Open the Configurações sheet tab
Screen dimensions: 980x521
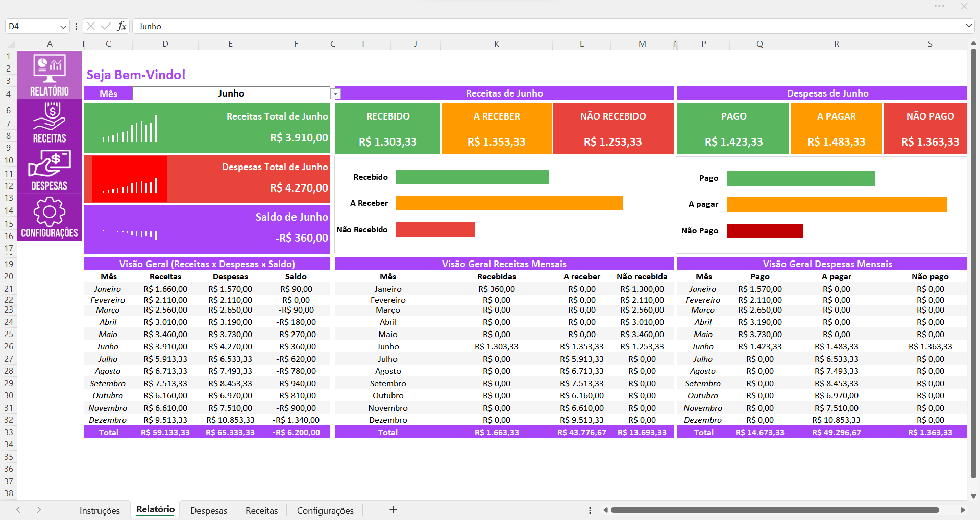coord(325,510)
